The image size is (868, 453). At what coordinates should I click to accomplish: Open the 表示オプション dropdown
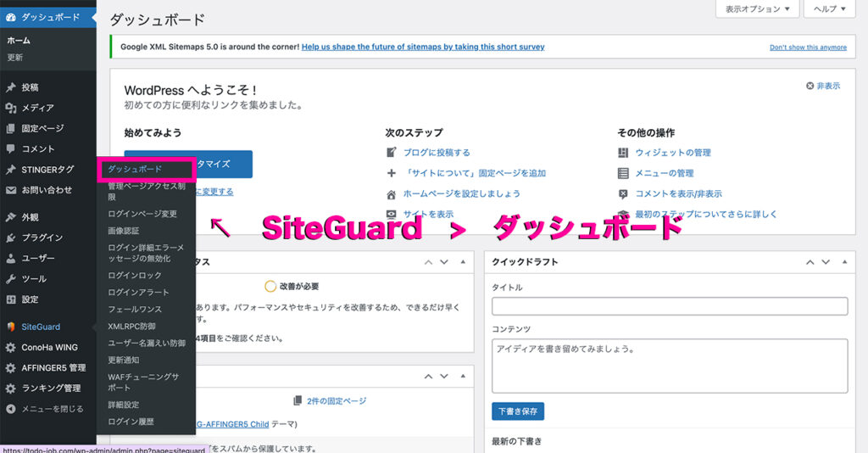coord(757,8)
